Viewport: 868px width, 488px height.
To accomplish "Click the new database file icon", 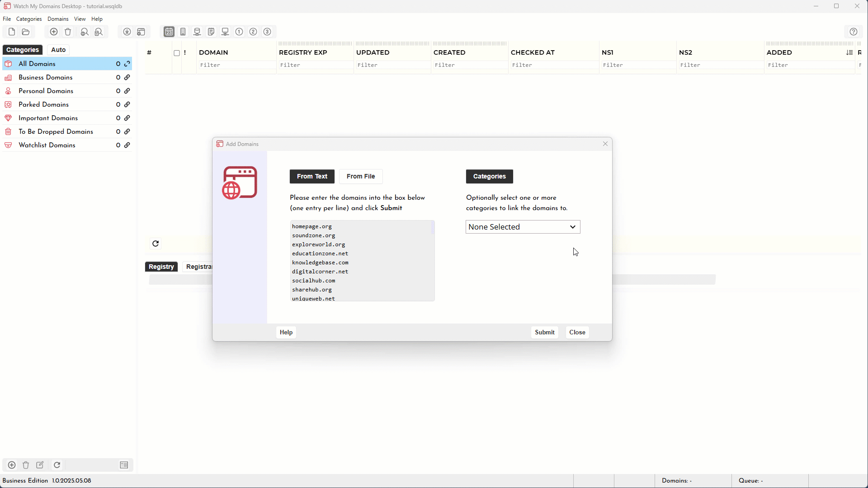I will tap(12, 32).
